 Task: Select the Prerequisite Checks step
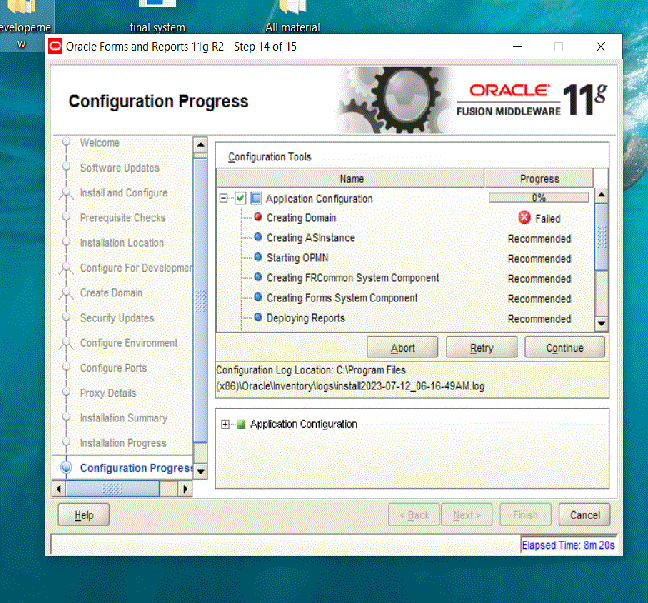point(122,218)
